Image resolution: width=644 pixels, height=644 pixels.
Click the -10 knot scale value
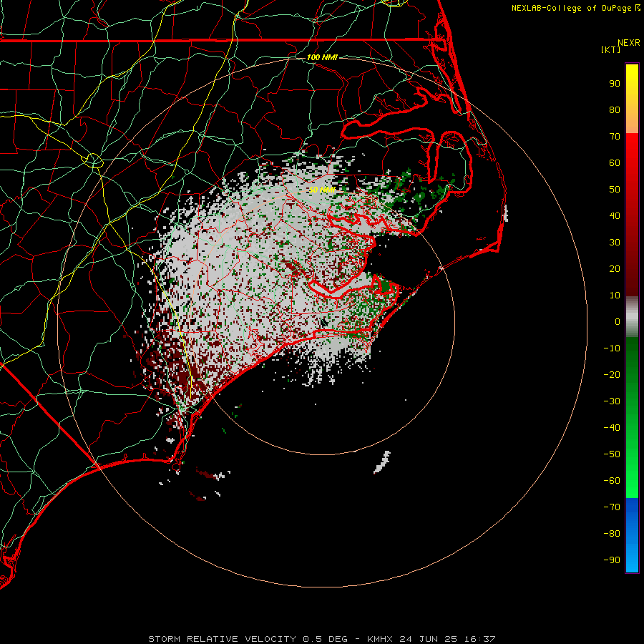point(612,348)
